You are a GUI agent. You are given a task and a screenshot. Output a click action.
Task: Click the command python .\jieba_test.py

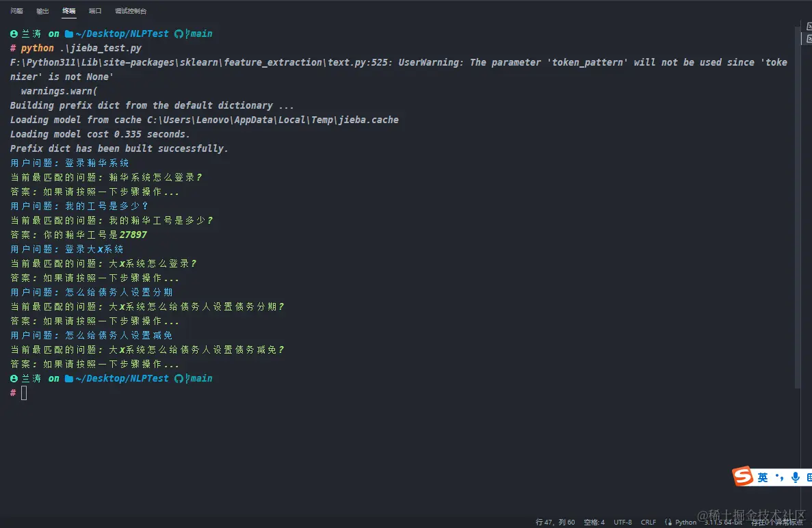[81, 48]
